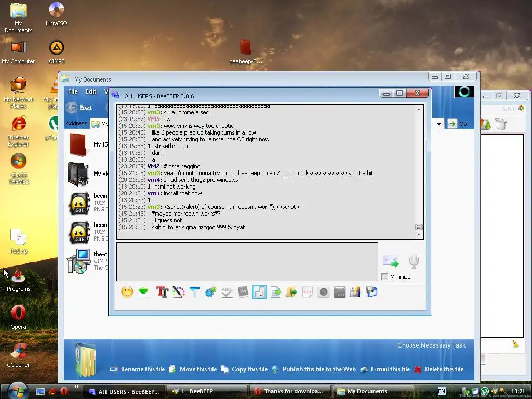Screen dimensions: 532x399
Task: Click 'Delete this file' task link
Action: [x=439, y=369]
